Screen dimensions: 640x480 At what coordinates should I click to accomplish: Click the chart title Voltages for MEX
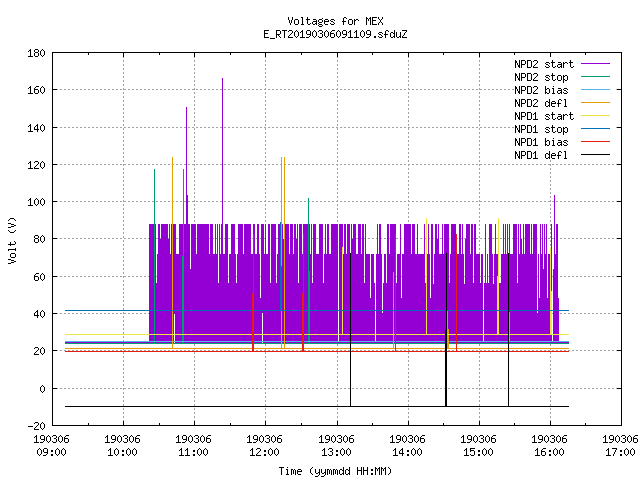click(x=335, y=21)
